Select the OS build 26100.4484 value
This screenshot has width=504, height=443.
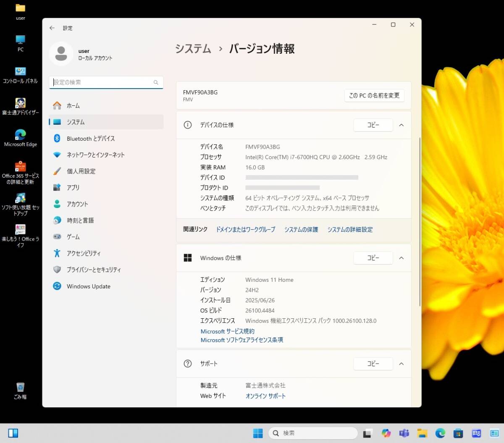(260, 311)
